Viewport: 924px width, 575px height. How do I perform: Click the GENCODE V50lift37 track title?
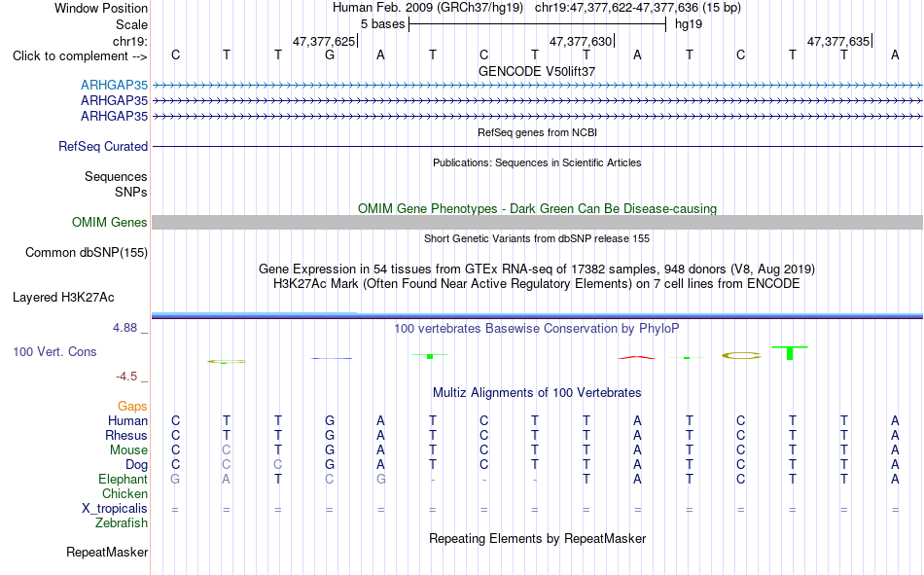click(537, 71)
